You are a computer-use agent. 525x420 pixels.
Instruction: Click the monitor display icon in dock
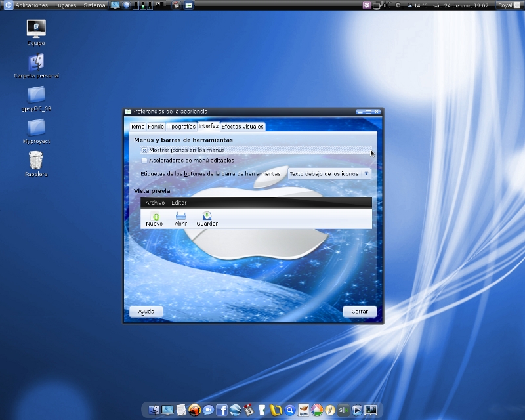pyautogui.click(x=167, y=410)
